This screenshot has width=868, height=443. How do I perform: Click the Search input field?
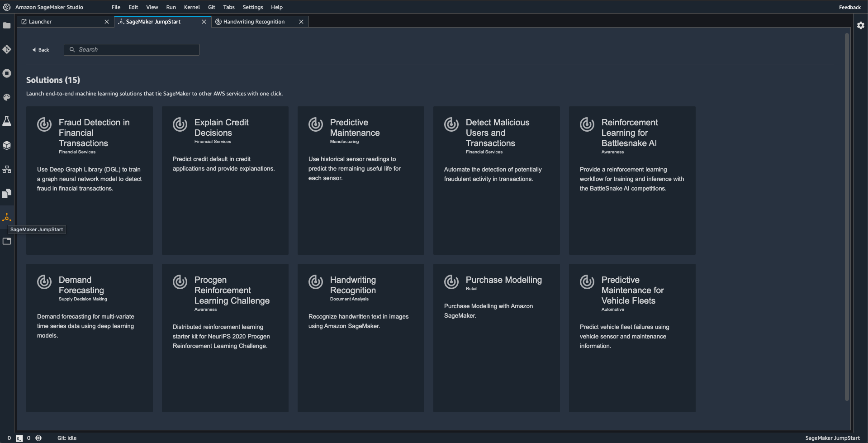(136, 50)
